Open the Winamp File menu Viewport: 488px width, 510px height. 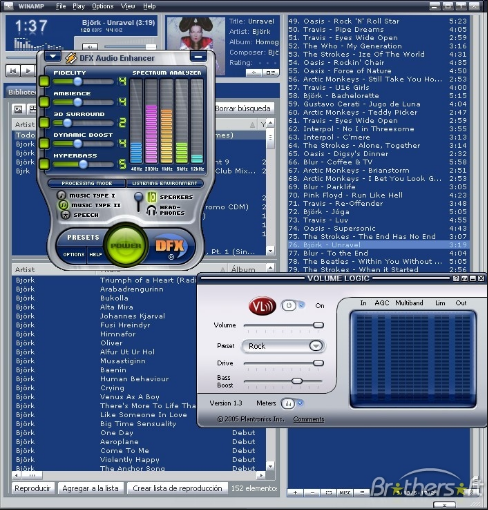coord(61,6)
